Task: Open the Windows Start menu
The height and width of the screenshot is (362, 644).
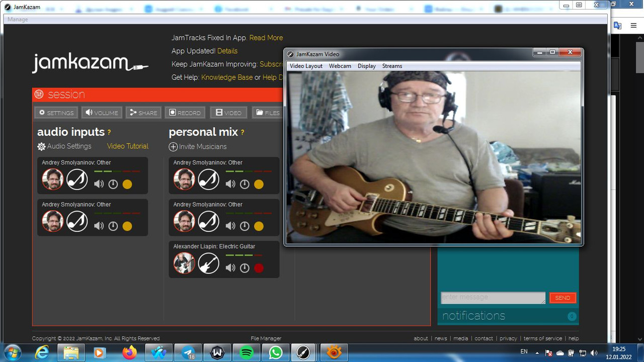Action: pyautogui.click(x=12, y=352)
